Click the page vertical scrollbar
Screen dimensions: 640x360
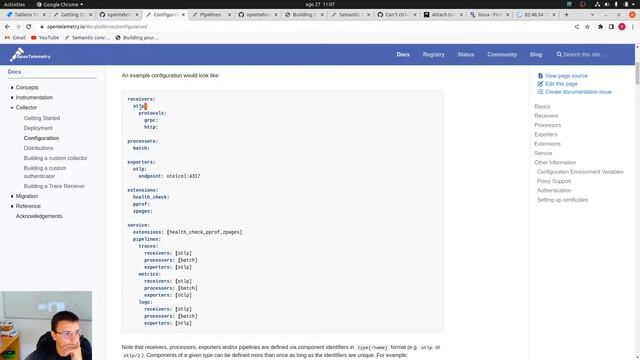pos(637,73)
